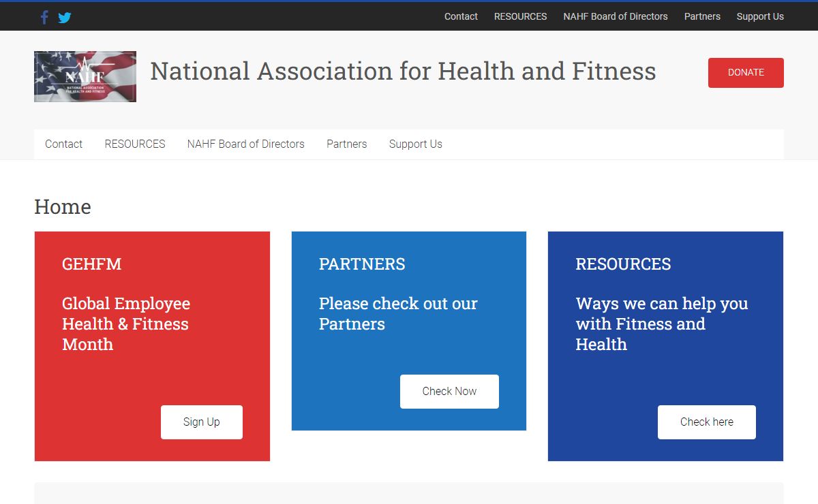Select RESOURCES in the white navigation menu
The height and width of the screenshot is (504, 818).
click(135, 144)
